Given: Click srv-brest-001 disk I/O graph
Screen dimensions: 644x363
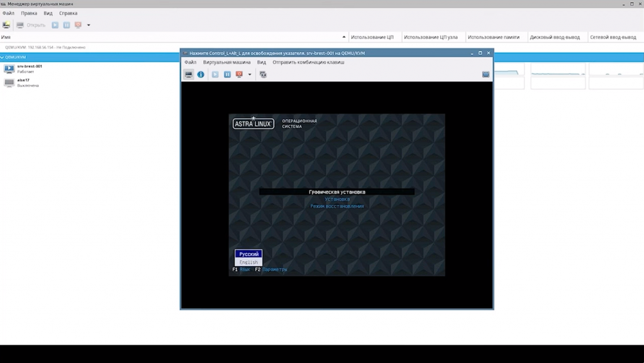Looking at the screenshot, I should 558,69.
